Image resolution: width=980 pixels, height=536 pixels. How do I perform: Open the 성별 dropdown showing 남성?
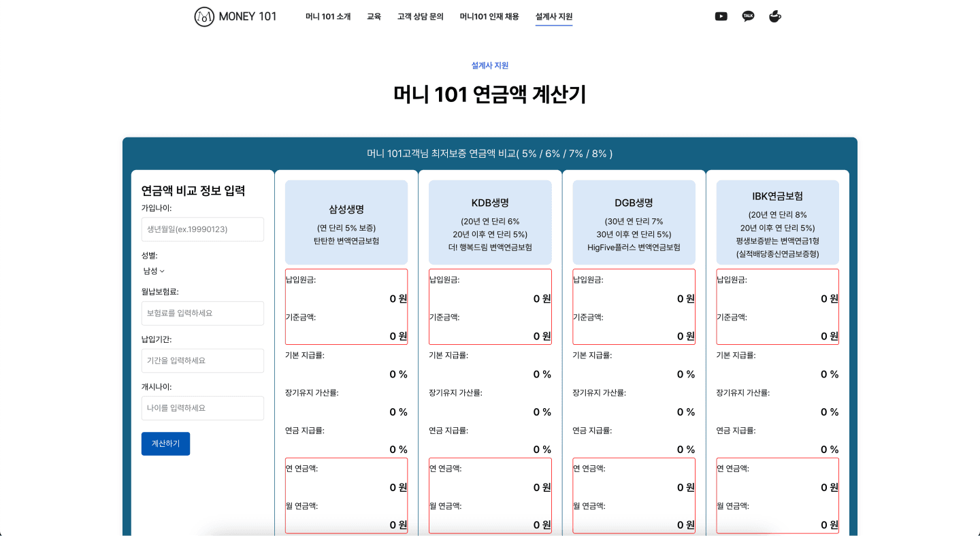[x=154, y=271]
